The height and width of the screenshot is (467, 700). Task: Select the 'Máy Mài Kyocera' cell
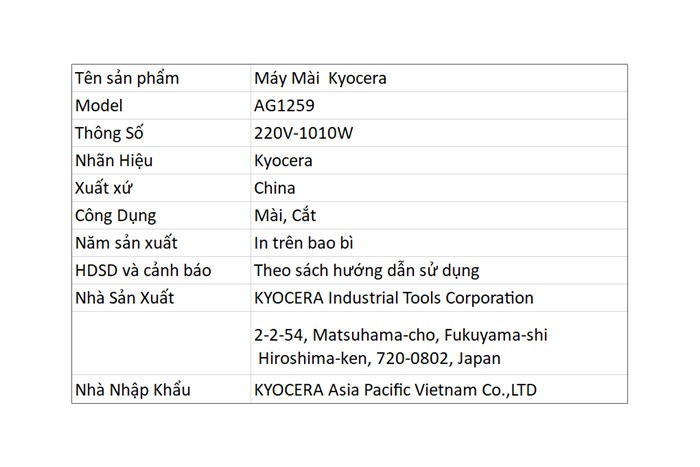[x=439, y=78]
